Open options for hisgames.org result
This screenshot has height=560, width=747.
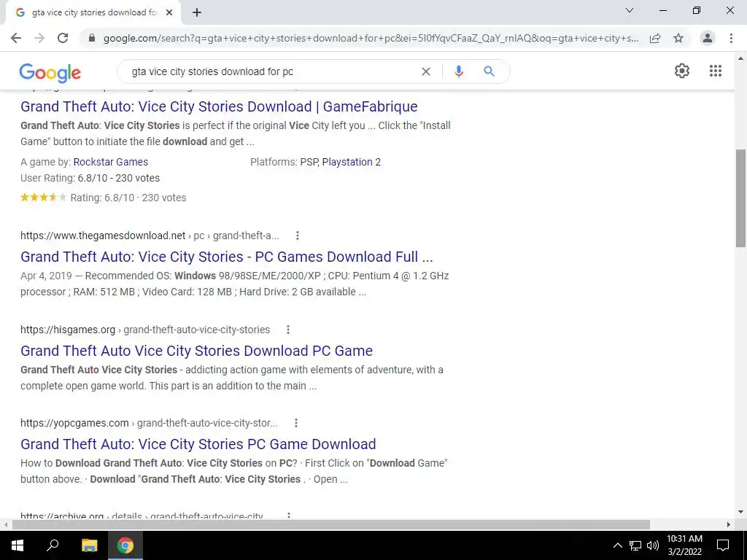tap(287, 330)
